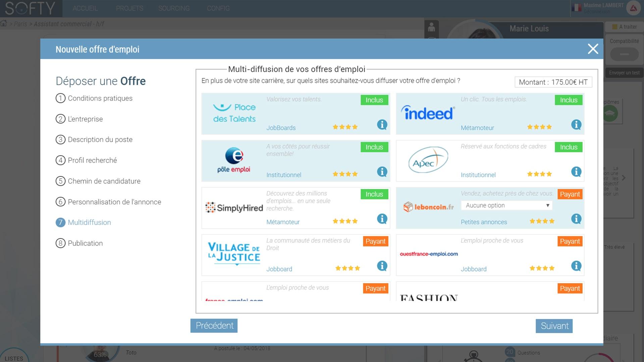Click the home icon in breadcrumb
Screen dimensions: 644x362
(x=4, y=23)
